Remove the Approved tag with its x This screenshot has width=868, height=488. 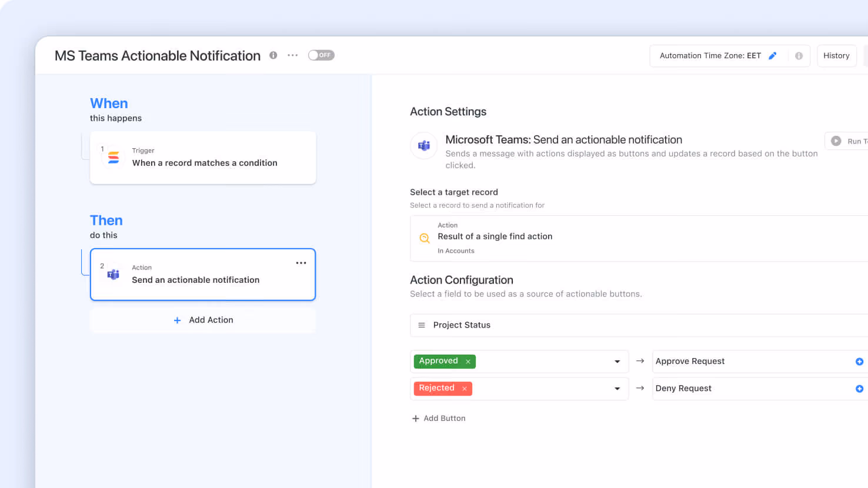click(468, 362)
